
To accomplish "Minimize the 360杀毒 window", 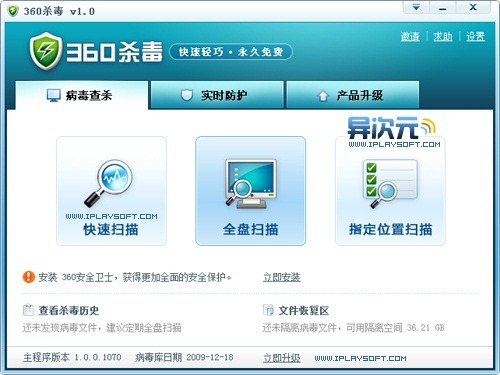I will pyautogui.click(x=443, y=7).
